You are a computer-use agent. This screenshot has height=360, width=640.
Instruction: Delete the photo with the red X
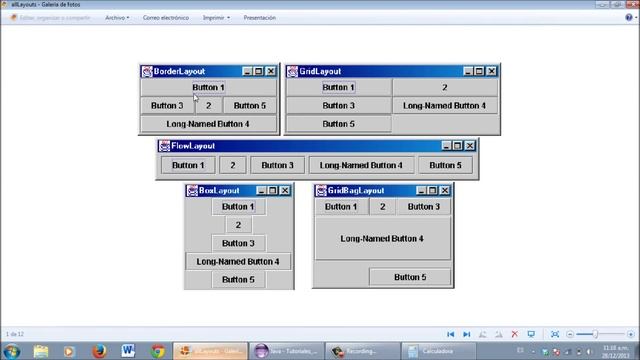[515, 334]
